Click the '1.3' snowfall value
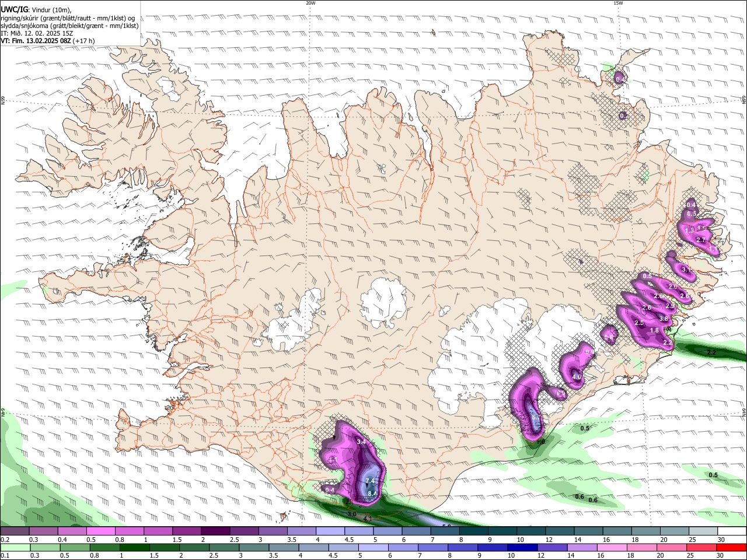The image size is (747, 560). (690, 230)
